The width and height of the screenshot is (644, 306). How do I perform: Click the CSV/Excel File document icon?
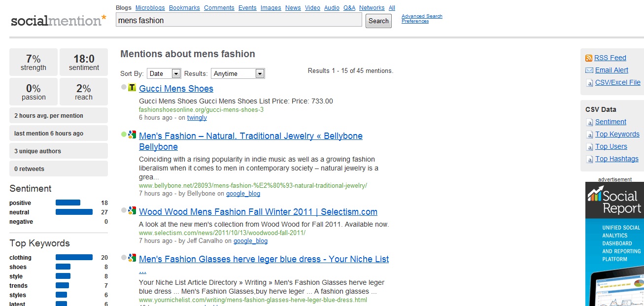click(x=589, y=83)
